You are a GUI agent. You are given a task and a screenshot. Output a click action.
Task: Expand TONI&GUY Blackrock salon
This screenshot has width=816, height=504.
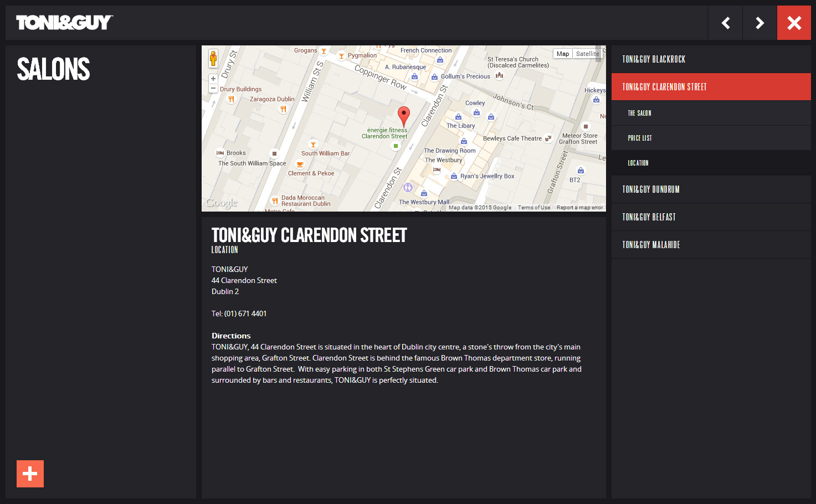pyautogui.click(x=654, y=59)
